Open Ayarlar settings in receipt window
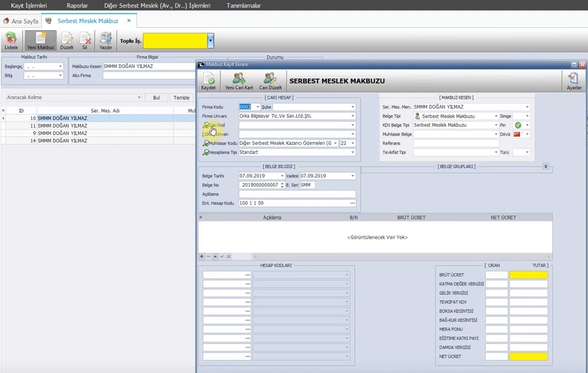588x373 pixels. [573, 81]
